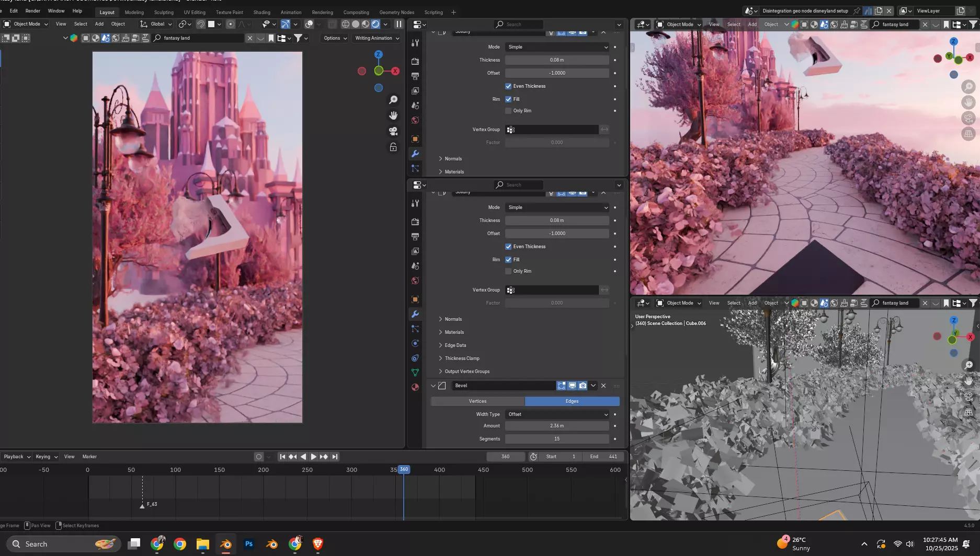
Task: Toggle Even Thickness checkbox in upper panel
Action: point(508,86)
